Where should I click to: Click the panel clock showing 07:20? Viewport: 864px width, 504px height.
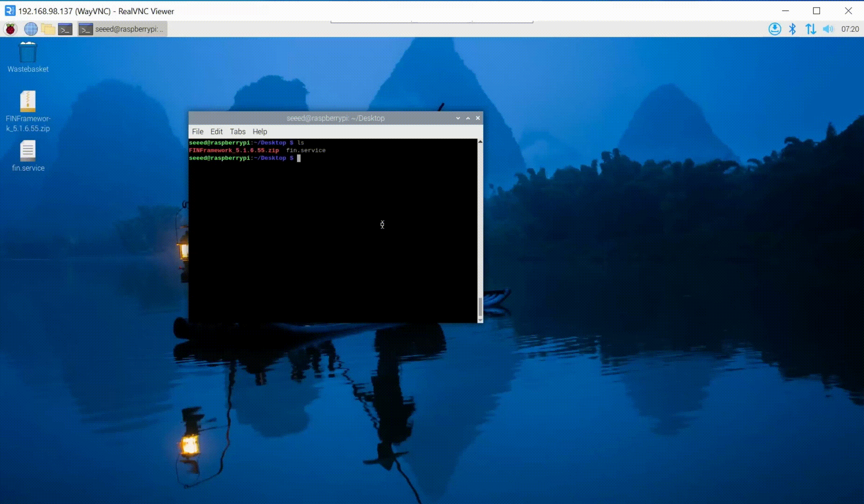click(x=850, y=29)
